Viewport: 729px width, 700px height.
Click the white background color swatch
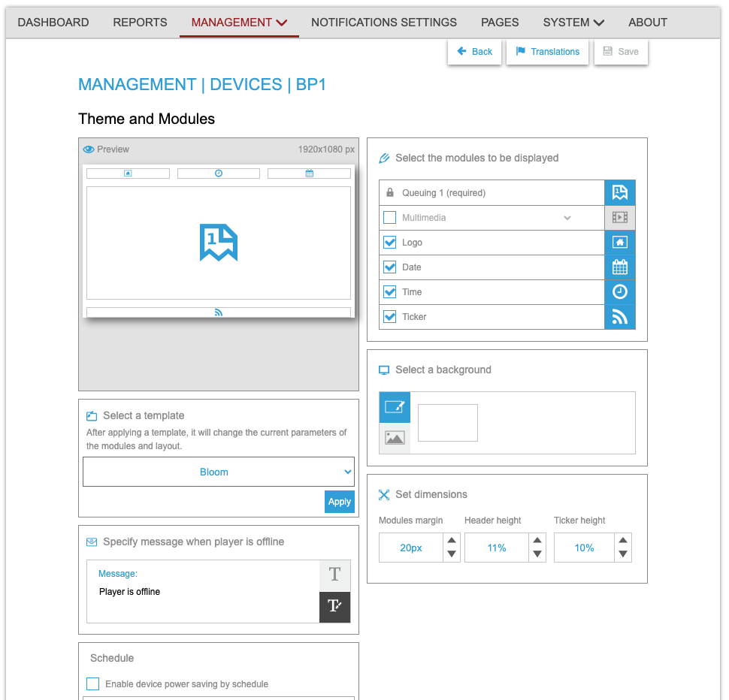tap(447, 423)
